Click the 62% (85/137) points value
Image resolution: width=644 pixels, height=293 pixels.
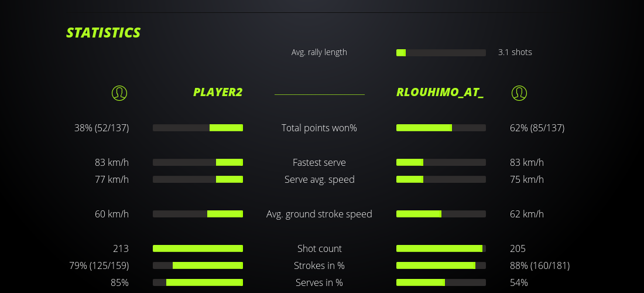click(x=537, y=128)
